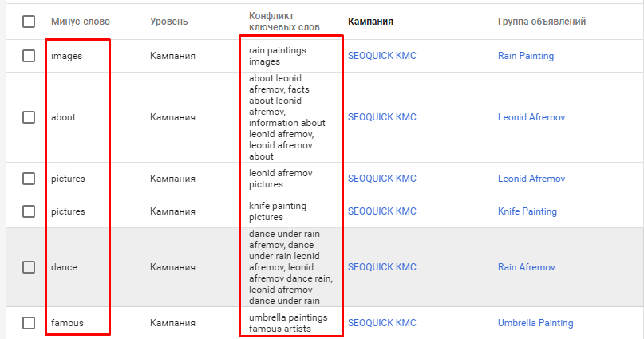The height and width of the screenshot is (339, 644).
Task: Click the Уровень column header
Action: (169, 22)
